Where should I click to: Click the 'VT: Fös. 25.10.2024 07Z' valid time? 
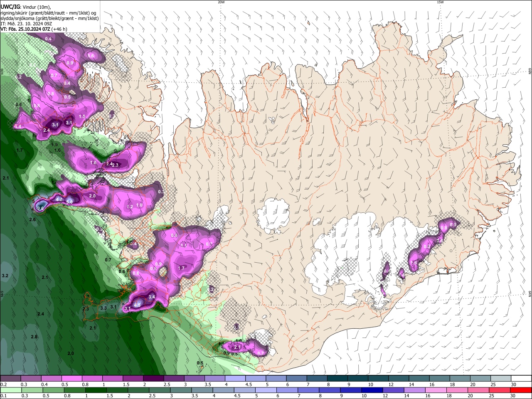(x=25, y=29)
